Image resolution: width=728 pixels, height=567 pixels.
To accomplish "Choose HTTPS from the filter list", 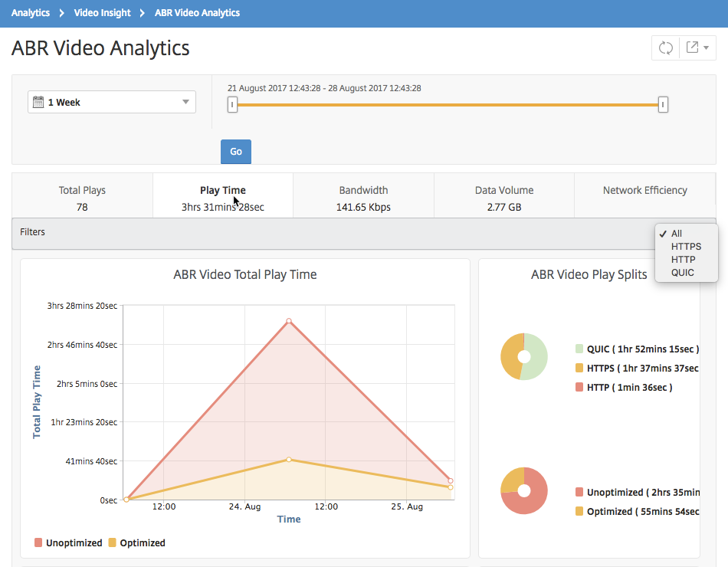I will [686, 247].
